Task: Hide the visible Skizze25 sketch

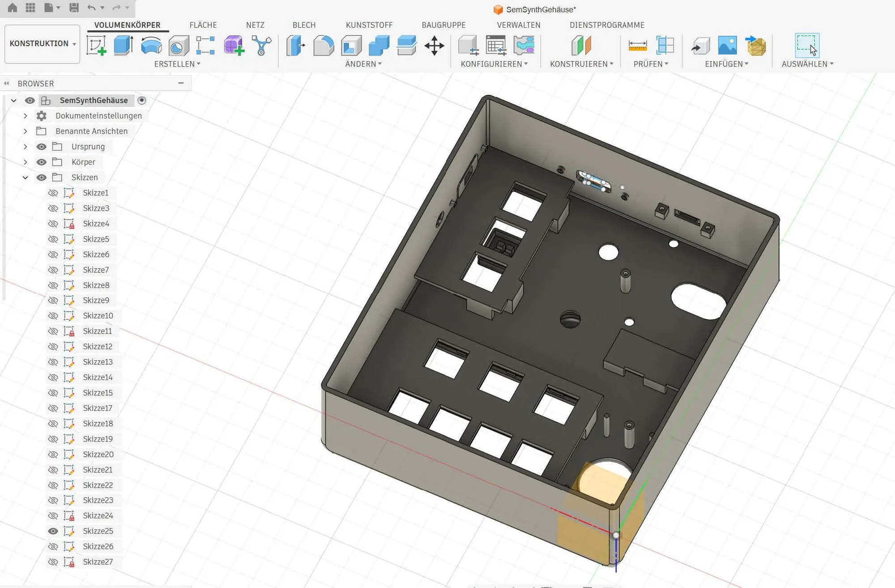Action: coord(53,531)
